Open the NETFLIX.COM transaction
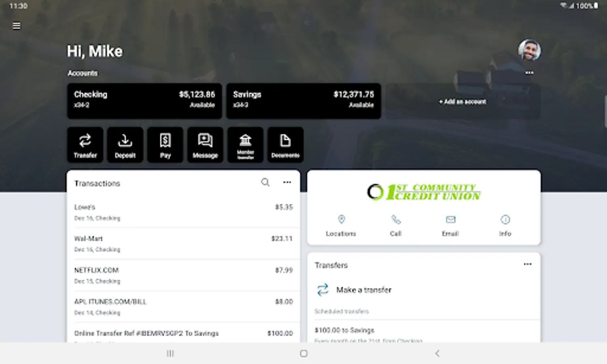Image resolution: width=607 pixels, height=364 pixels. tap(183, 275)
